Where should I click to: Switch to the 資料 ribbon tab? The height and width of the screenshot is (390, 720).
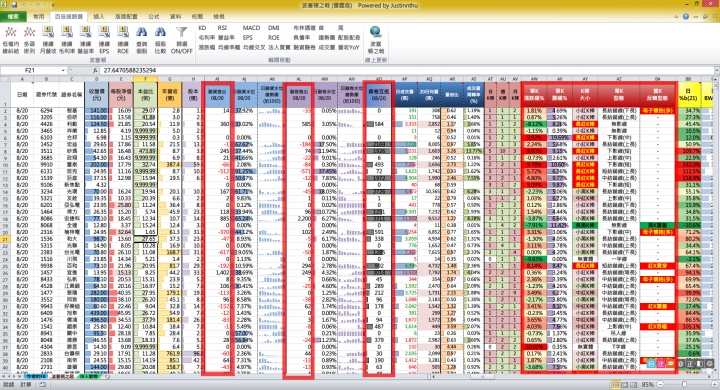(x=175, y=16)
